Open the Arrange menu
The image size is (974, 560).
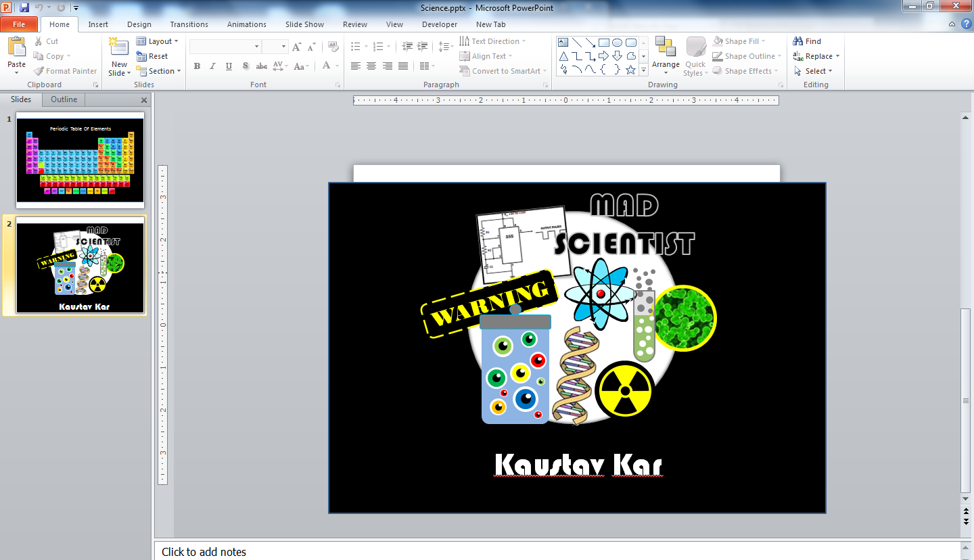[666, 56]
